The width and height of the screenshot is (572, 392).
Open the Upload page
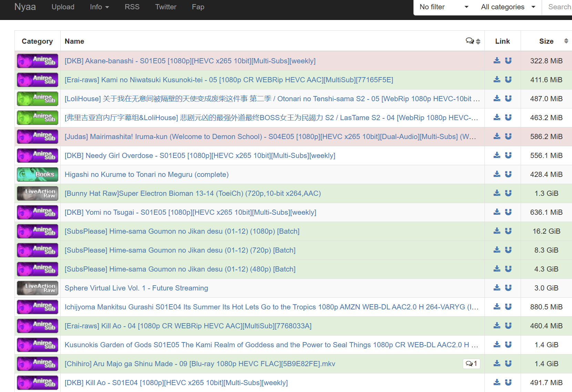[63, 7]
